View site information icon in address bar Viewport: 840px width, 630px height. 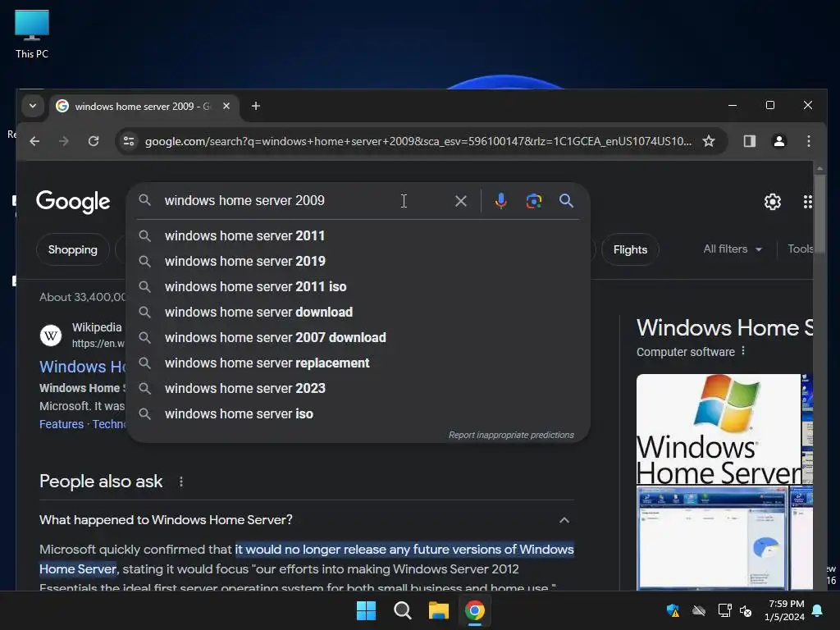129,141
